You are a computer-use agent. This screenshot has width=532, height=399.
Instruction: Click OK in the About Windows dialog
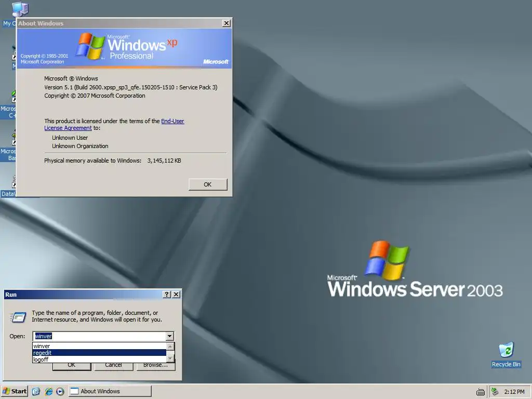click(208, 184)
